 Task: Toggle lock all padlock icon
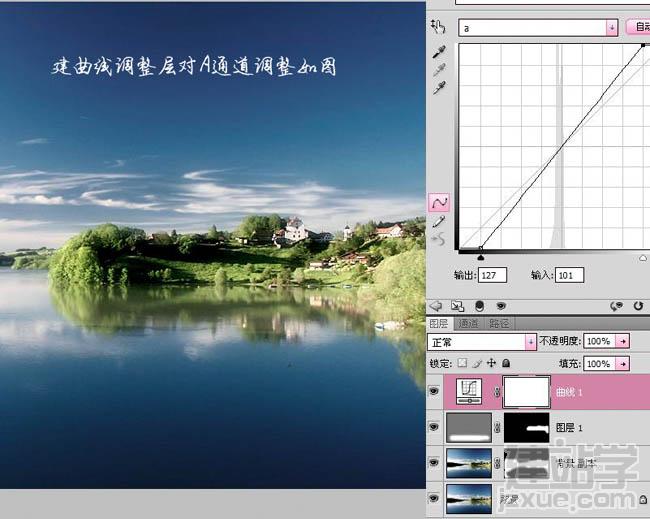coord(506,363)
